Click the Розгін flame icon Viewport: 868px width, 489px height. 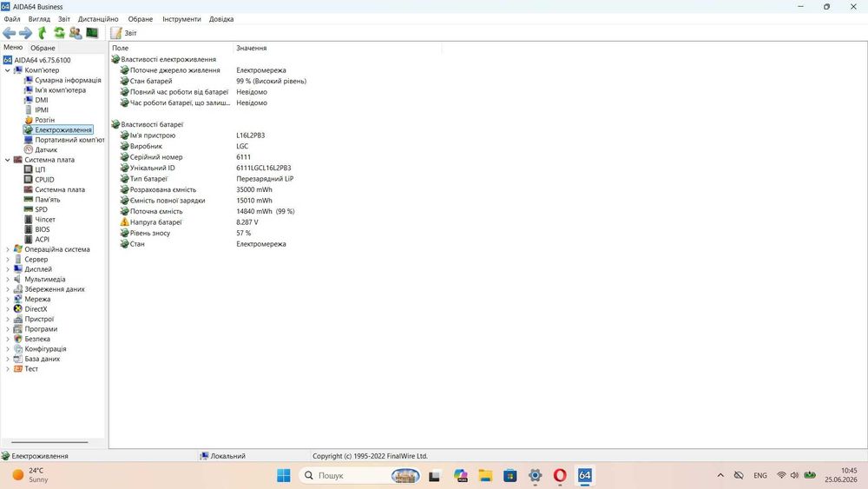tap(29, 120)
